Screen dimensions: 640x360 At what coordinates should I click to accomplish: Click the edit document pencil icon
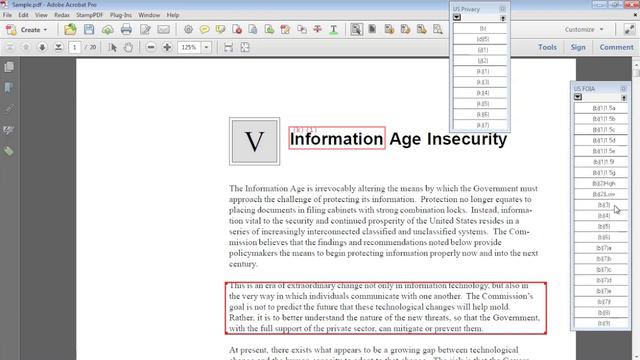[x=145, y=29]
